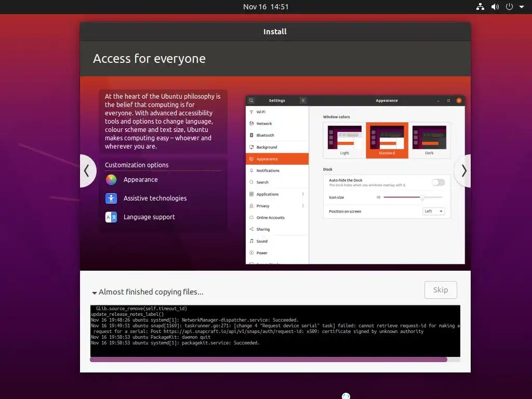Expand the system menu arrow in top bar
Screen dimensions: 532x399
click(522, 7)
